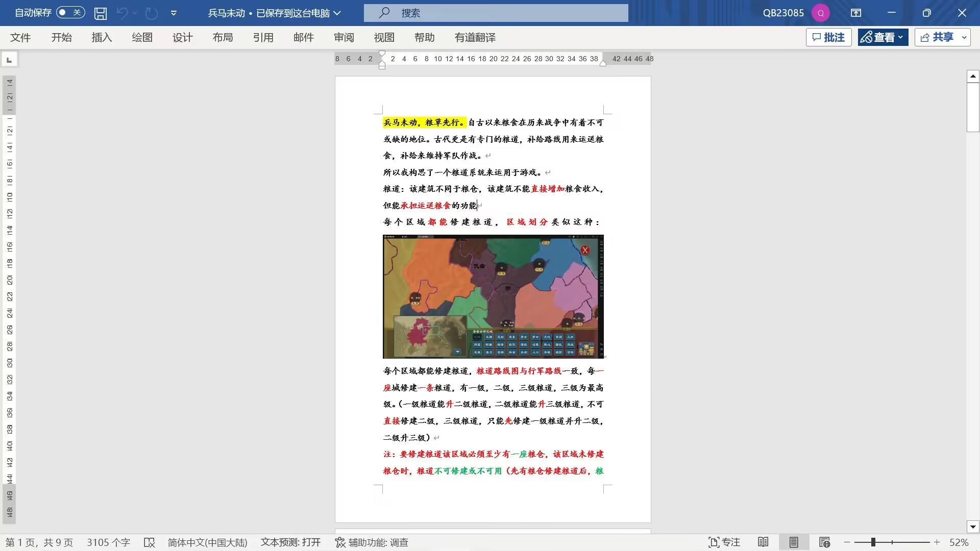Click red text 直接增加 in paragraph

548,189
